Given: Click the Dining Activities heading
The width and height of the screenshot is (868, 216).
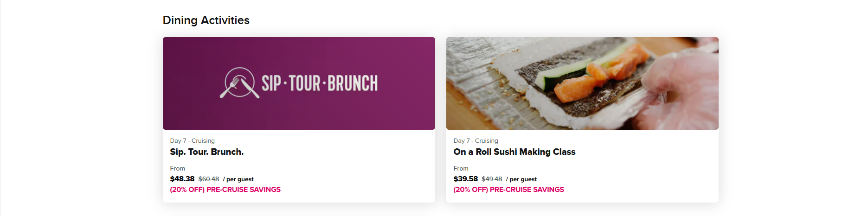Looking at the screenshot, I should click(206, 20).
